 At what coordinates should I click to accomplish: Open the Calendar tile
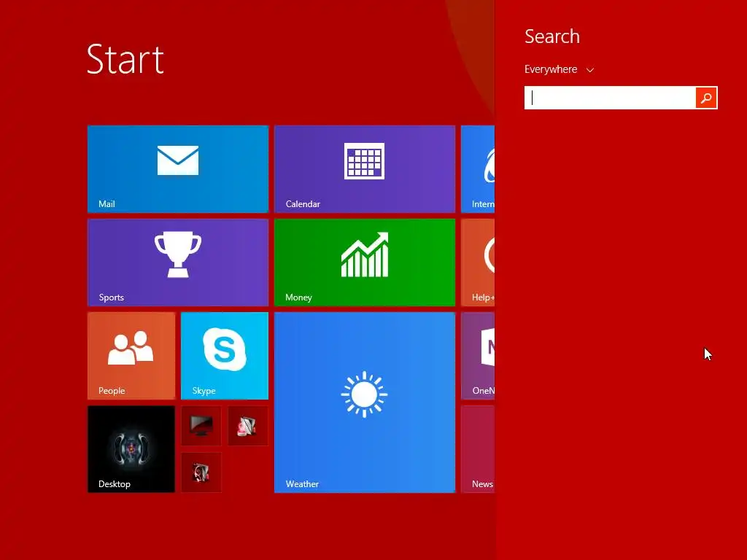point(365,168)
